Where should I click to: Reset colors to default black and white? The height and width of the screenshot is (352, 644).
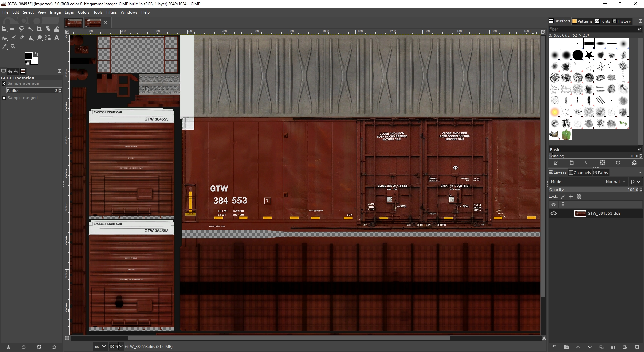(x=27, y=63)
